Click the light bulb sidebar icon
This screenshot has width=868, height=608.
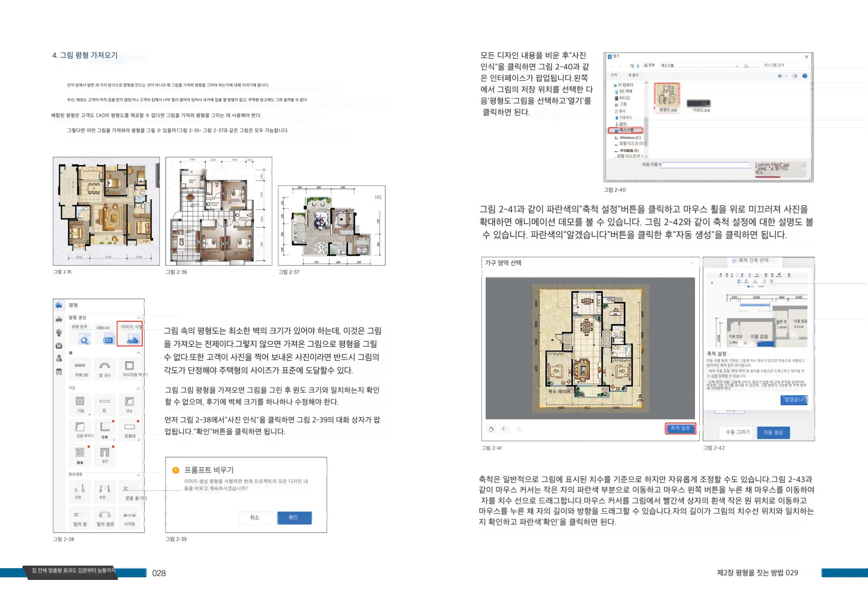coord(59,333)
